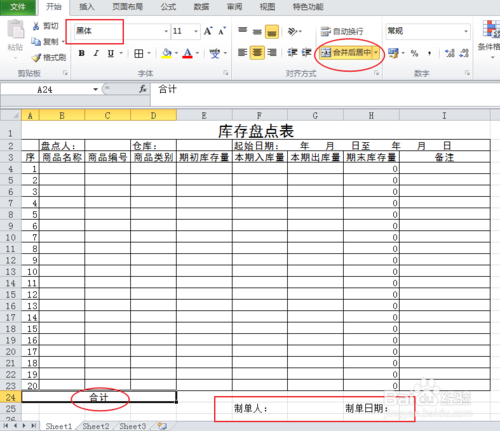Open alignment group dialog launcher
Image resolution: width=500 pixels, height=431 pixels.
point(376,73)
